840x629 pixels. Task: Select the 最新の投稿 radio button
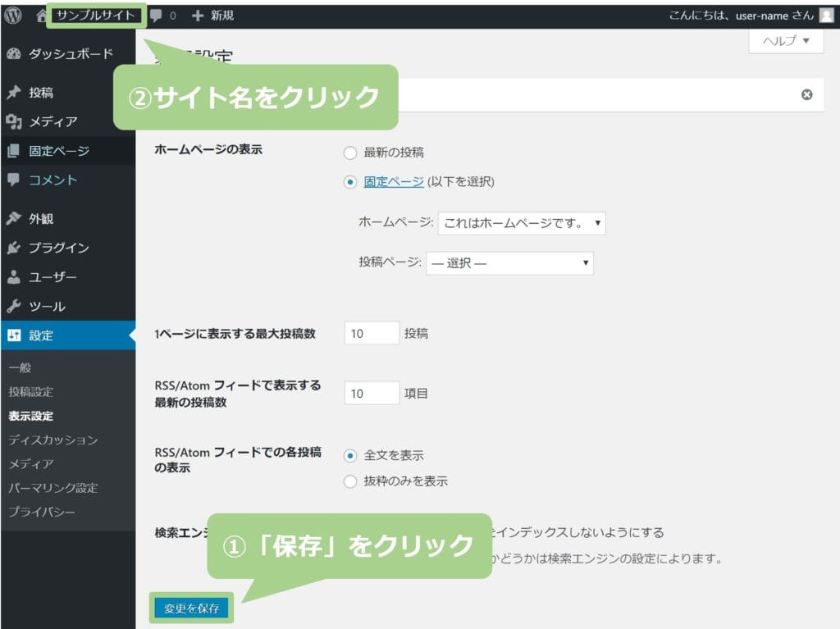350,153
